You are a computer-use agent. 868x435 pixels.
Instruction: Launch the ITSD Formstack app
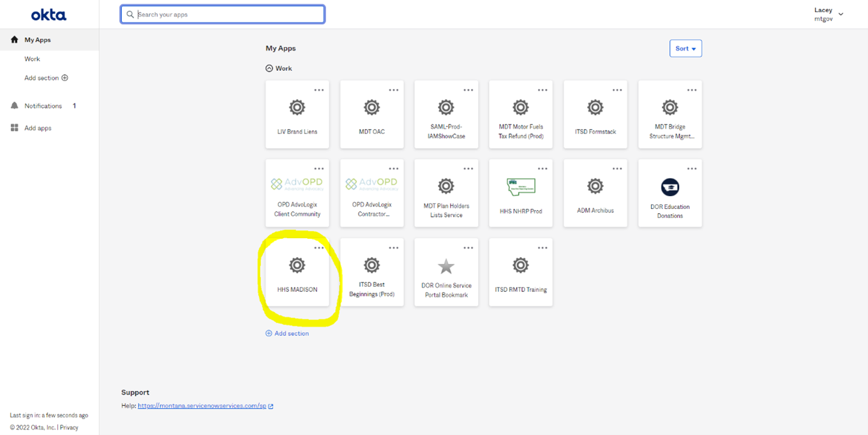pos(595,115)
